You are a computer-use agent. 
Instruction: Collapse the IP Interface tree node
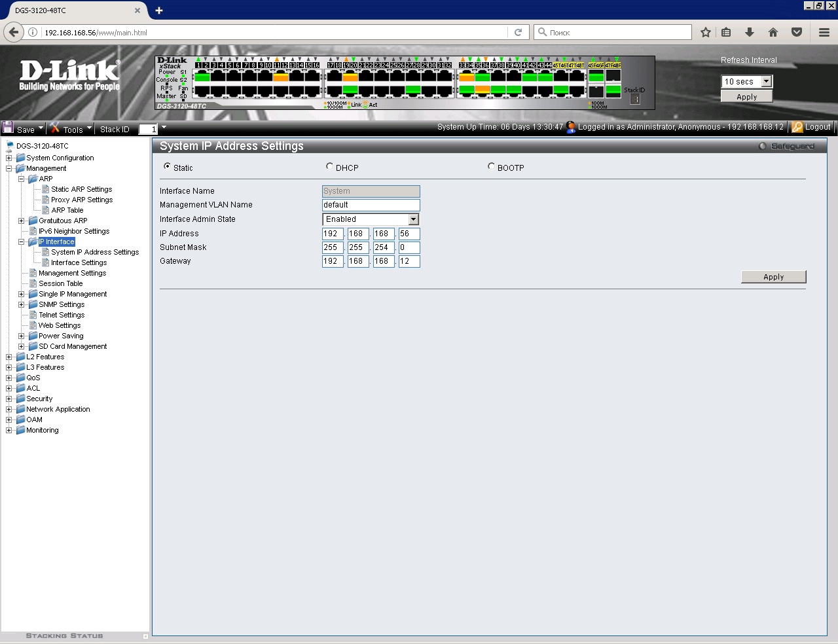coord(21,241)
